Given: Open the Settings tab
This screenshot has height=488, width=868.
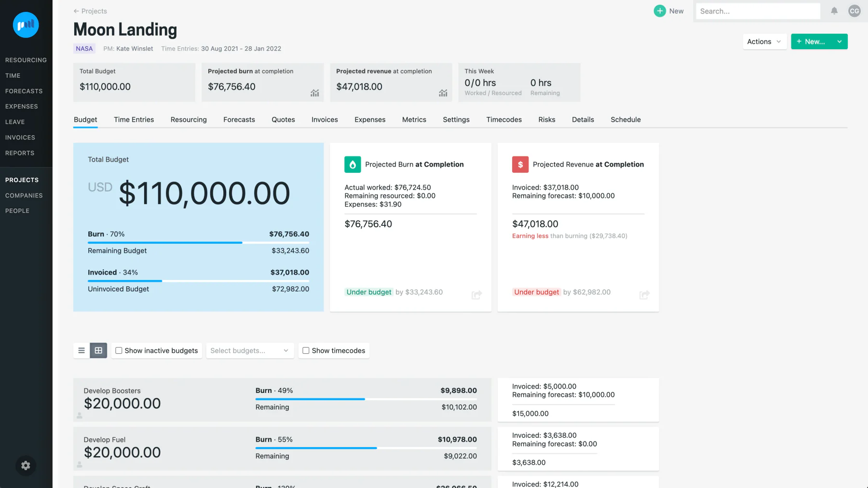Looking at the screenshot, I should point(456,120).
